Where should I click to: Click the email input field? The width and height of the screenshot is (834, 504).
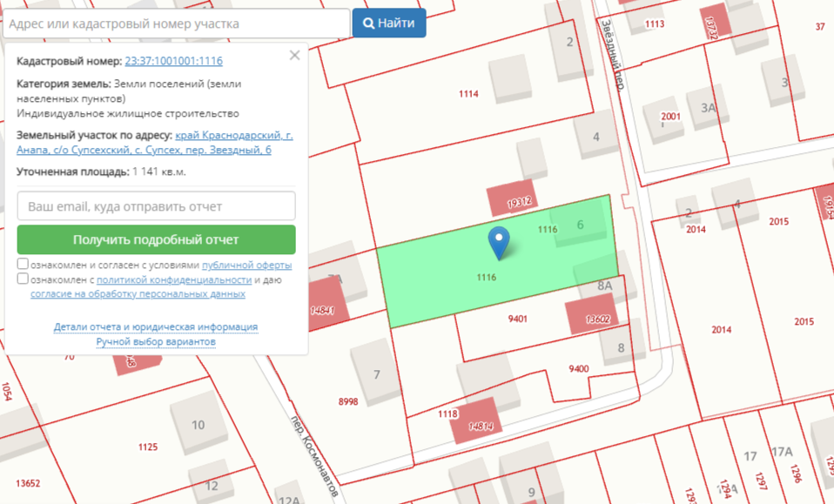(x=156, y=206)
